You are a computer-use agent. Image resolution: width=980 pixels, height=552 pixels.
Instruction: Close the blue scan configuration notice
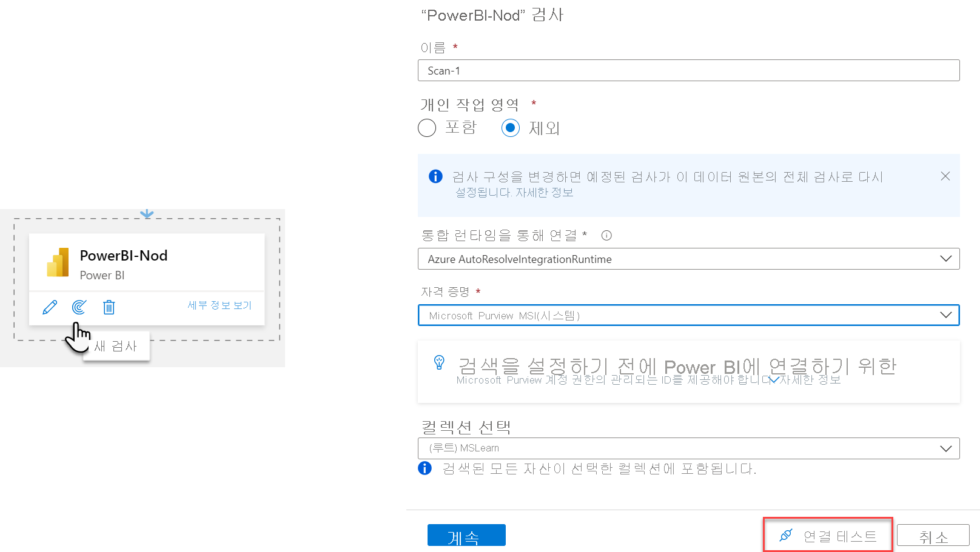point(945,176)
